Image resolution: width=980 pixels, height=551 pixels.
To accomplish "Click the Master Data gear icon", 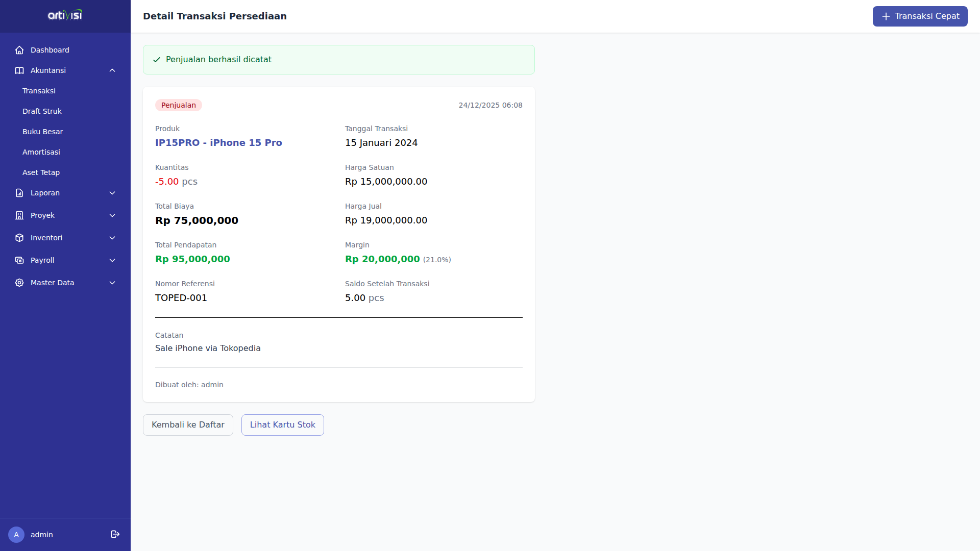I will click(19, 283).
